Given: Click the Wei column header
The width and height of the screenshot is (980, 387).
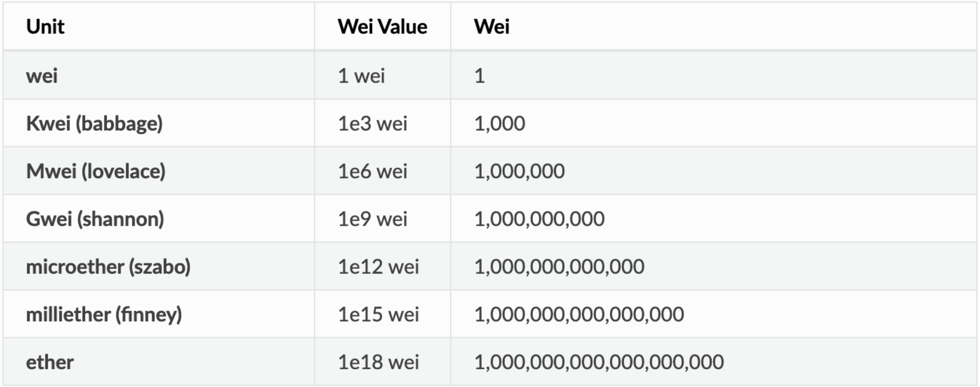Looking at the screenshot, I should pos(491,27).
